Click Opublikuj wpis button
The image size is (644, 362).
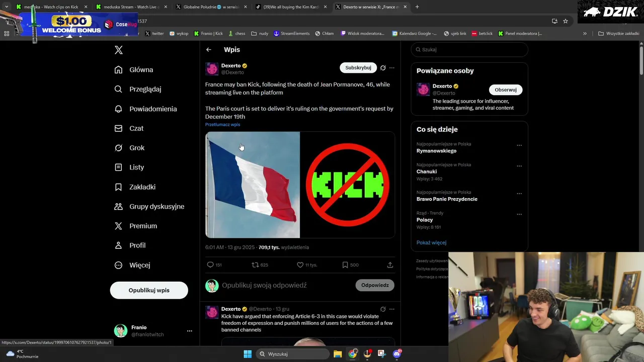click(149, 290)
